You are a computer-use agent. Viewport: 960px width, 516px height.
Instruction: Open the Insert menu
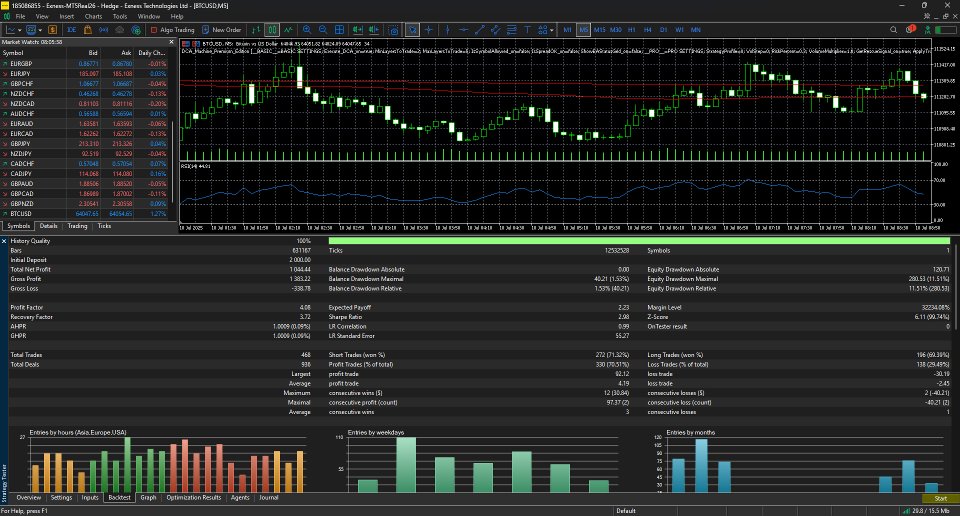[67, 17]
